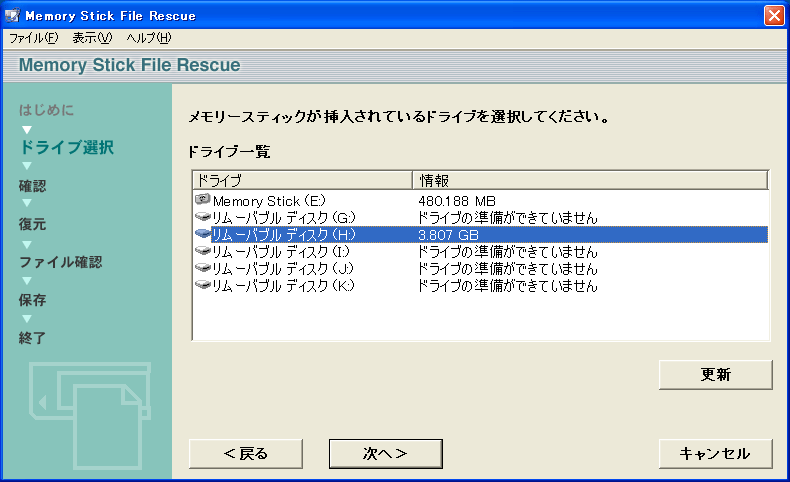The height and width of the screenshot is (482, 790).
Task: Click the removable disk (H:) drive icon
Action: pos(203,234)
